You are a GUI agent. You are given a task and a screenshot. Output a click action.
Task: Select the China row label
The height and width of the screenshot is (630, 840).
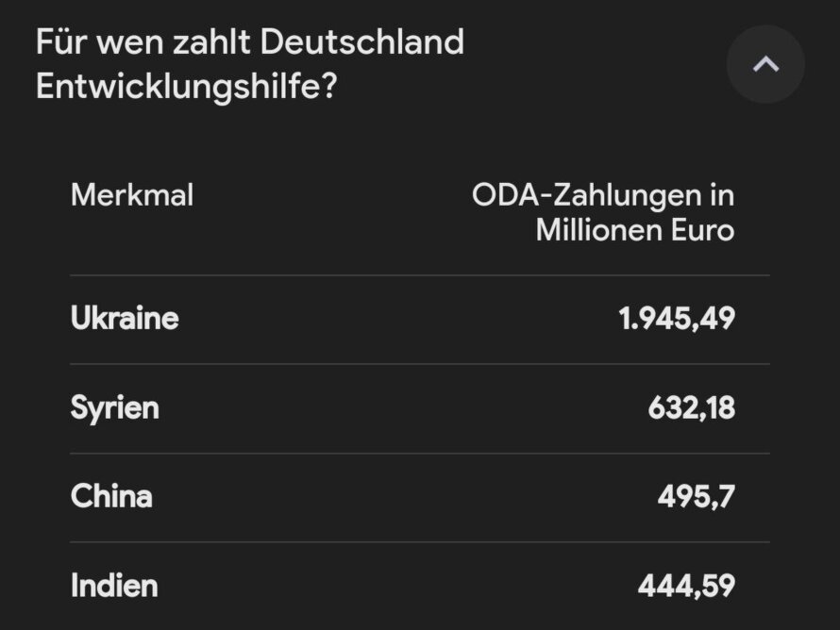pos(111,496)
